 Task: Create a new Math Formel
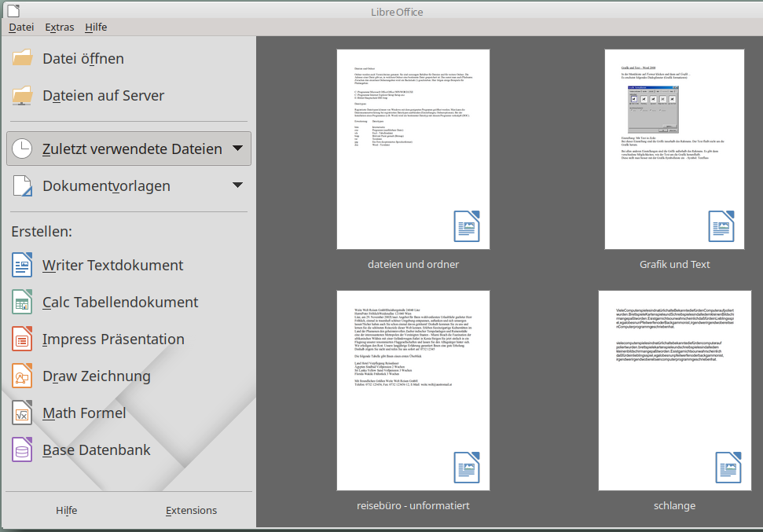[x=84, y=413]
